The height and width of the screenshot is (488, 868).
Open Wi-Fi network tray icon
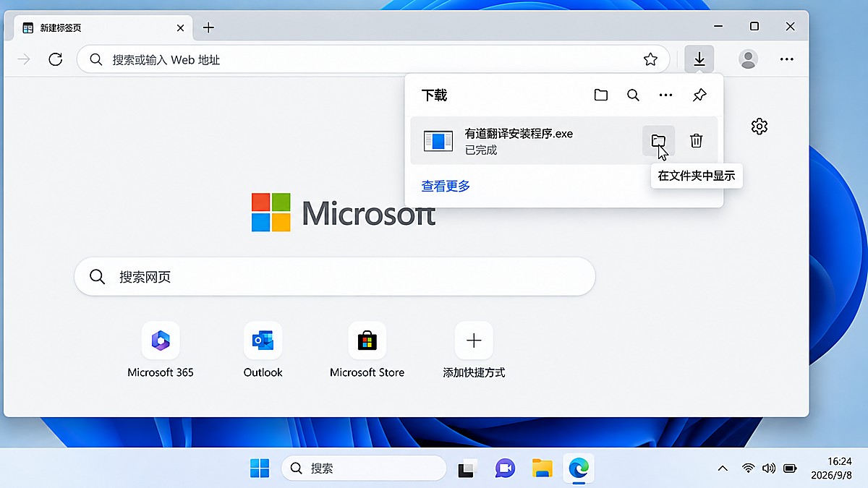pyautogui.click(x=748, y=468)
